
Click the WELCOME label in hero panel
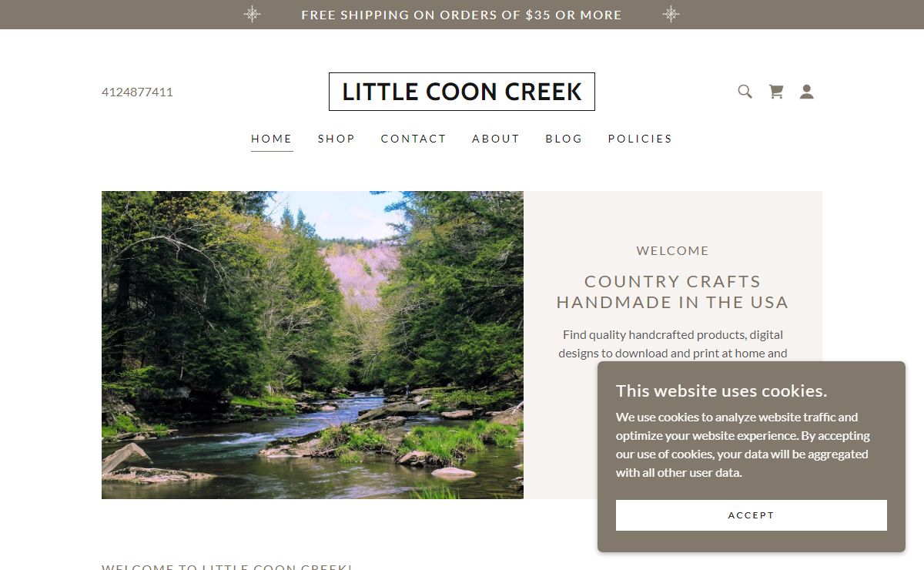[673, 250]
